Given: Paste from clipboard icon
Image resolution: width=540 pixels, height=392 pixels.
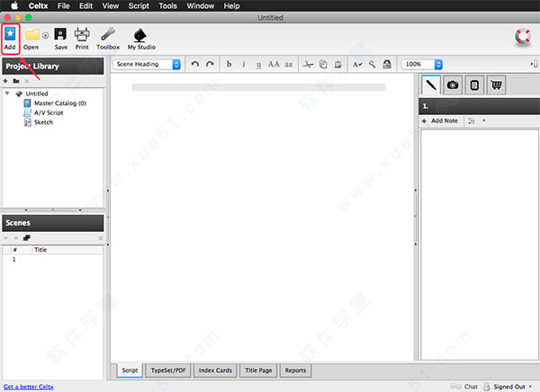Looking at the screenshot, I should coord(337,65).
